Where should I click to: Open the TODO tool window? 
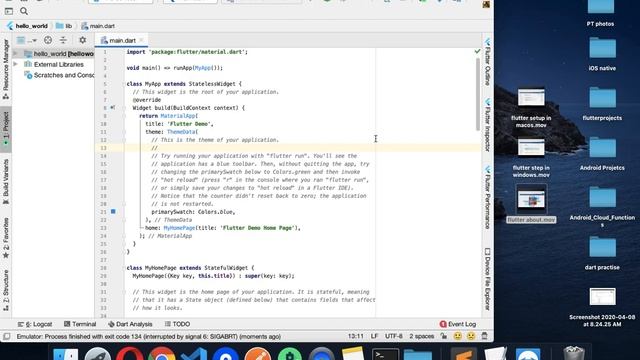[178, 324]
